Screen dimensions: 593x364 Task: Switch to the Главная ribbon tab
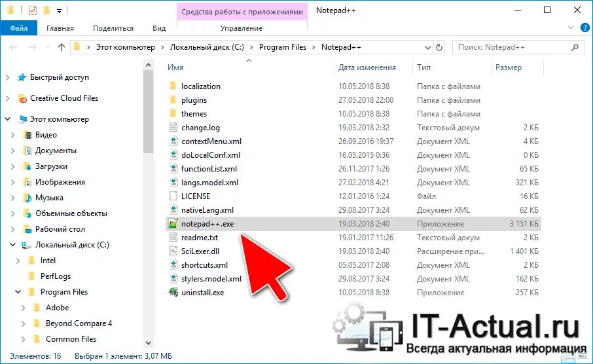point(60,28)
